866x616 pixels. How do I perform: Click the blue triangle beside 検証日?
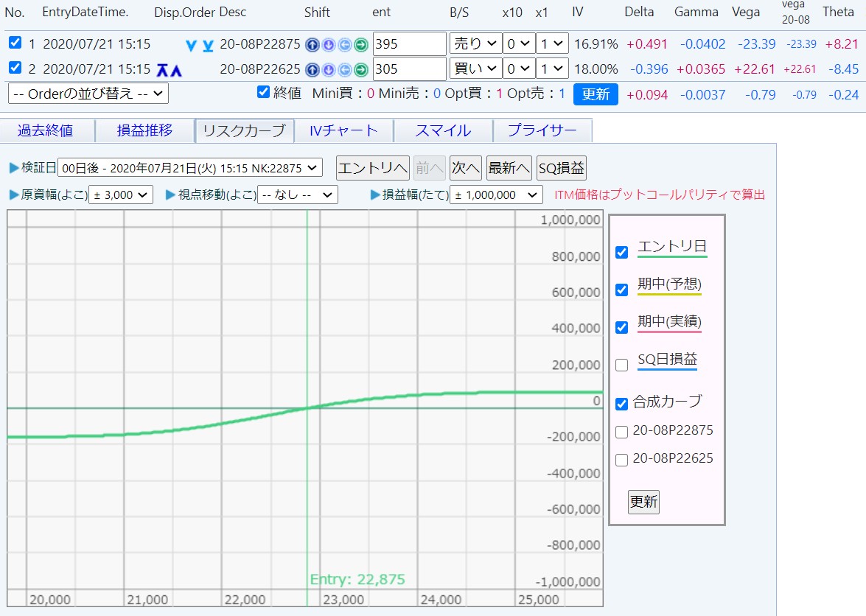pos(14,168)
